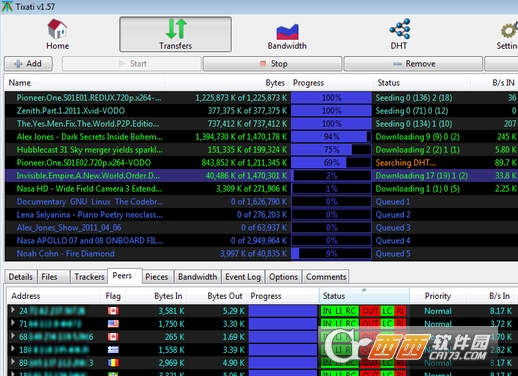
Task: Click the Canada flag for peer 24
Action: 113,311
